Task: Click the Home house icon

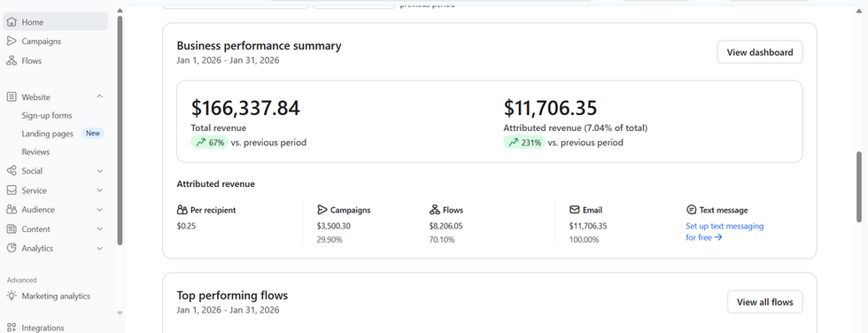Action: 12,22
